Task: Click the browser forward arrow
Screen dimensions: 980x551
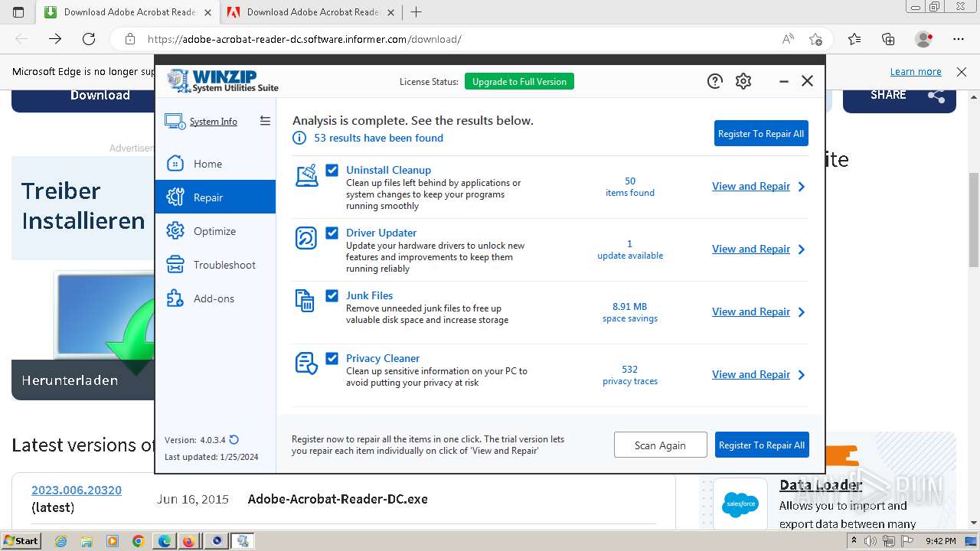Action: [x=55, y=39]
